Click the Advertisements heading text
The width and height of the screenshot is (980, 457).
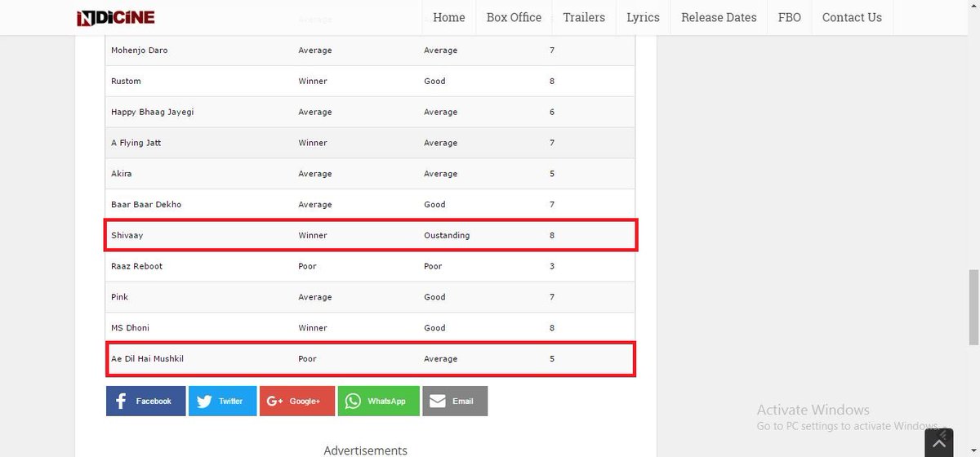pos(365,450)
